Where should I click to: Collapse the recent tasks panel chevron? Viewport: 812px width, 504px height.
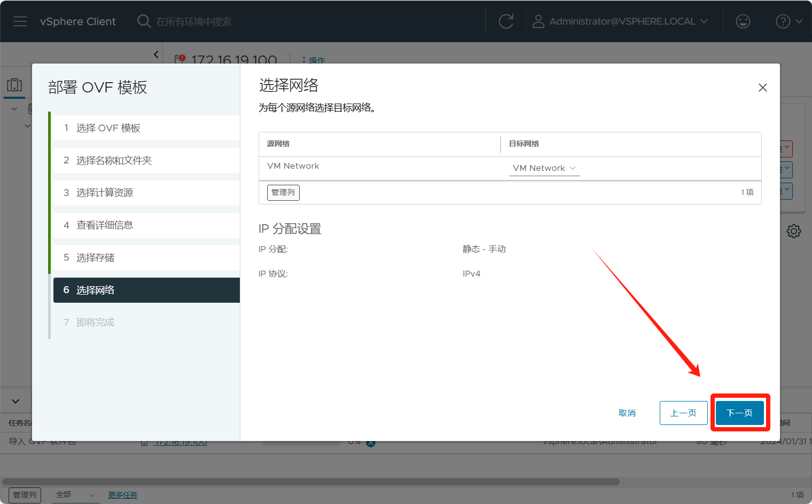point(15,401)
